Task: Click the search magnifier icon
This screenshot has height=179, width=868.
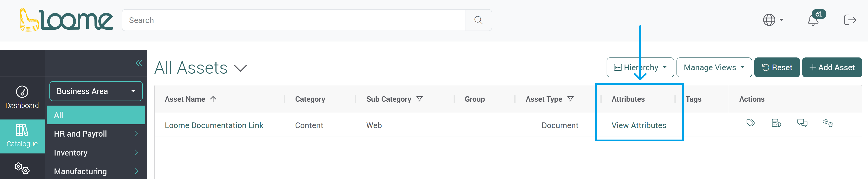Action: coord(478,20)
